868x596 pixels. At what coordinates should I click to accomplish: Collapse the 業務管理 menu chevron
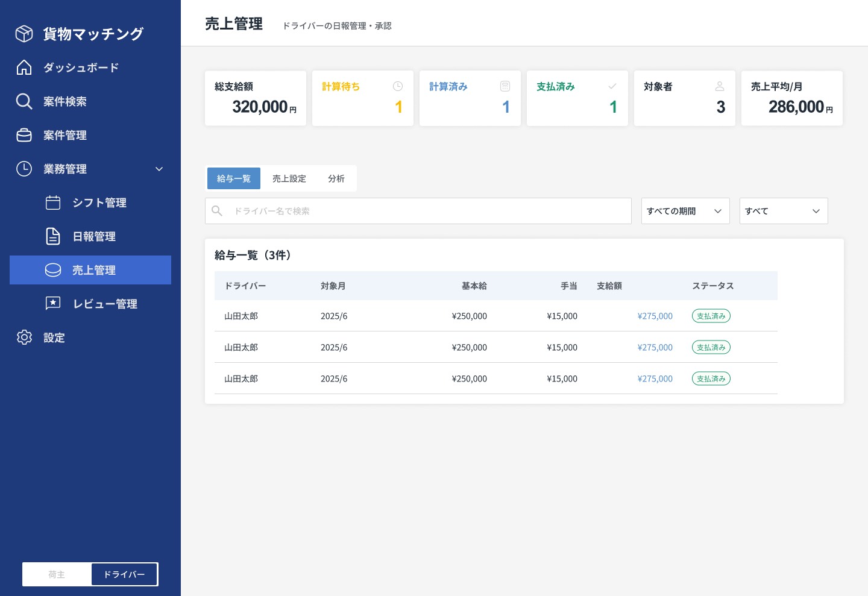coord(159,169)
